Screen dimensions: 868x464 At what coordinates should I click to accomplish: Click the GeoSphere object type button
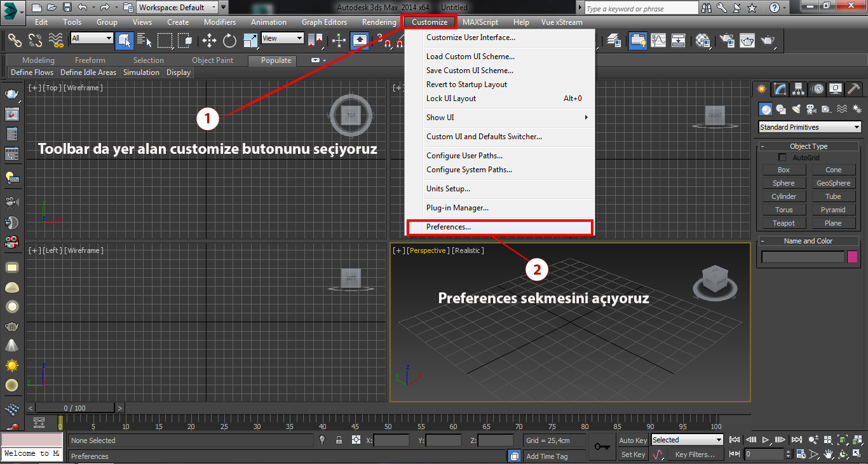(x=833, y=183)
